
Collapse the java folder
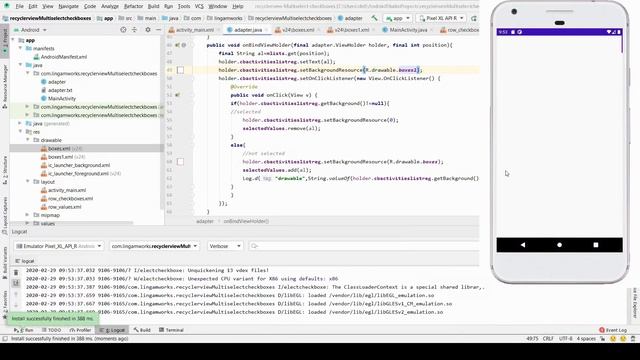(20, 65)
